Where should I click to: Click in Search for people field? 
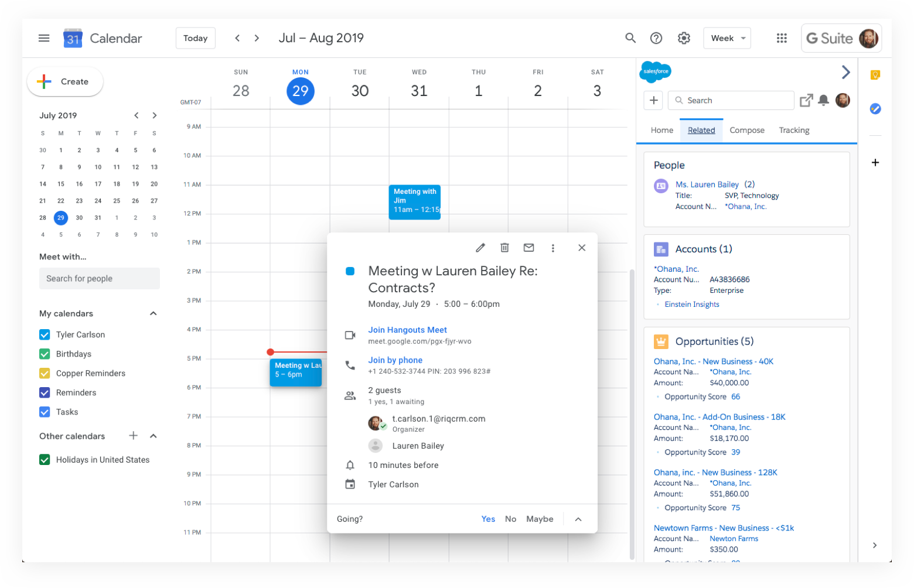click(100, 279)
